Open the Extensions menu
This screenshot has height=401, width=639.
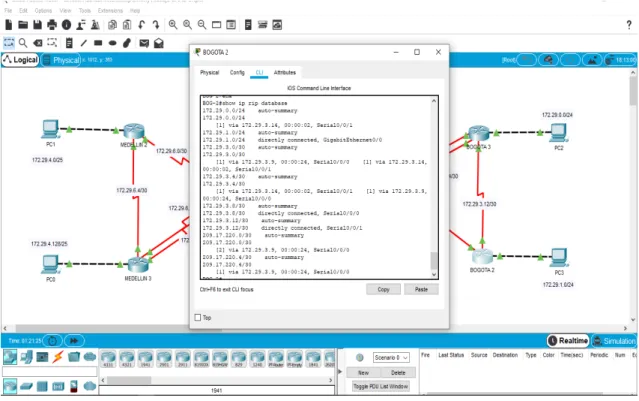pyautogui.click(x=110, y=11)
